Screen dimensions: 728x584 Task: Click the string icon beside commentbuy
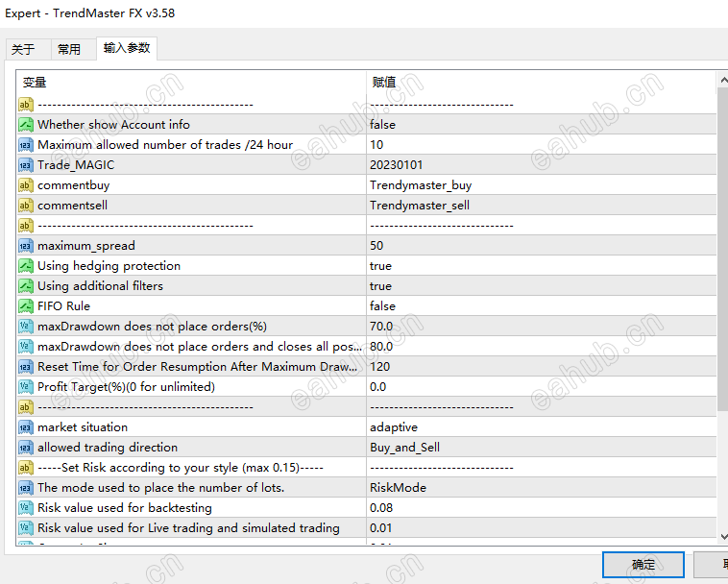(x=26, y=185)
